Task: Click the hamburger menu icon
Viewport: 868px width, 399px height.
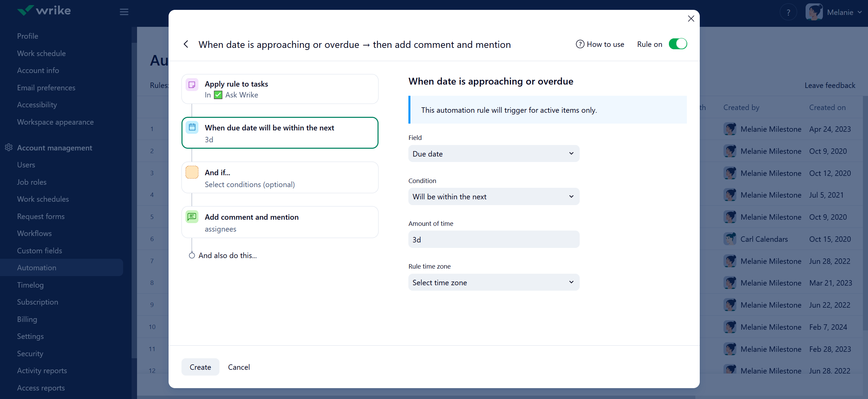Action: 124,12
